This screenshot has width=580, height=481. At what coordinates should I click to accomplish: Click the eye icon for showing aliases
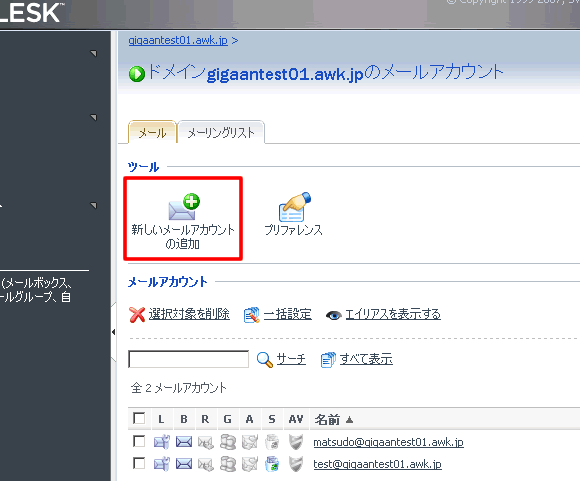click(x=334, y=315)
